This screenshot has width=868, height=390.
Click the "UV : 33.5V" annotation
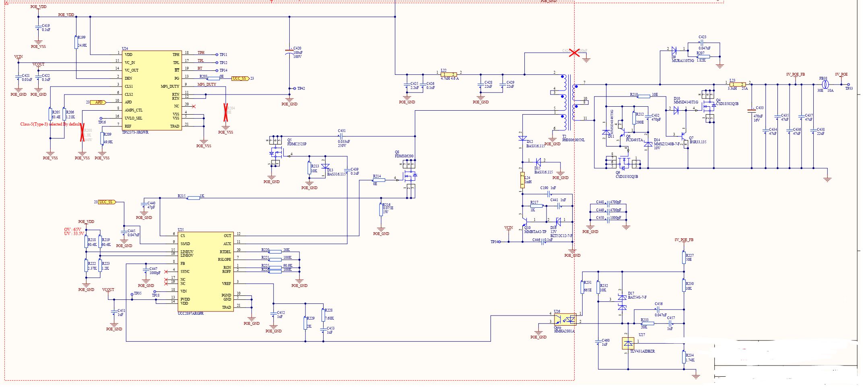pyautogui.click(x=74, y=233)
